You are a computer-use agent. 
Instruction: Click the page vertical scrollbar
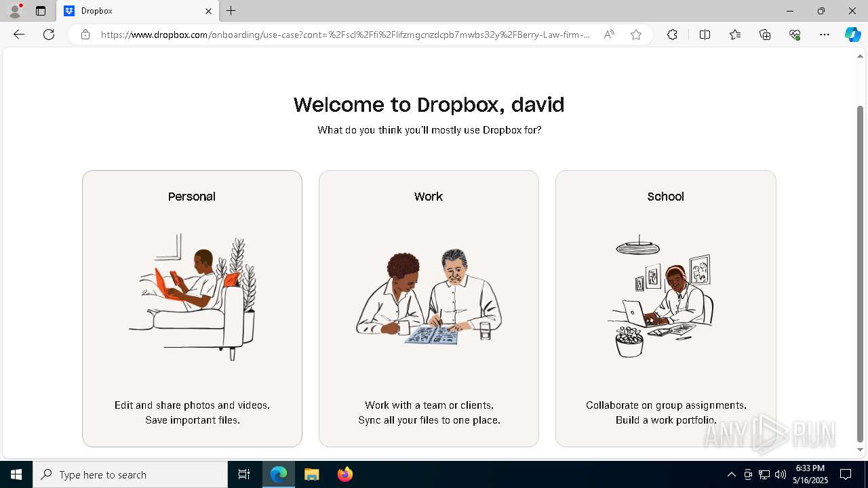pyautogui.click(x=861, y=273)
